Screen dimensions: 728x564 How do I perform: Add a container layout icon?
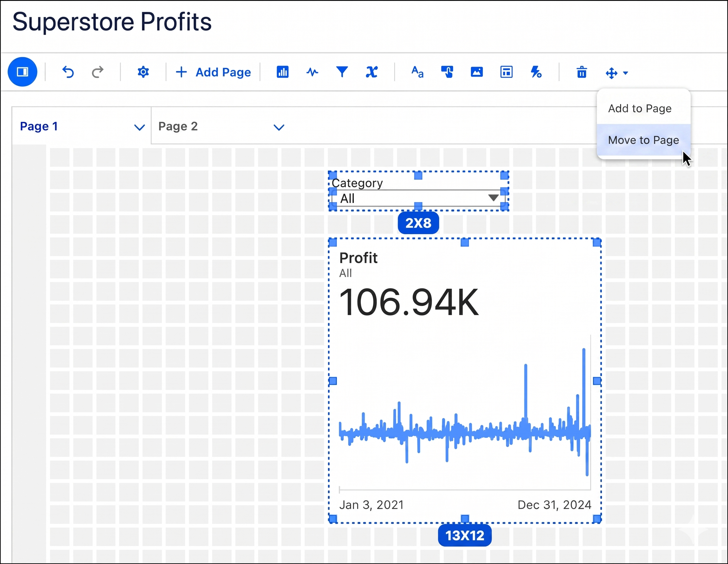point(506,72)
